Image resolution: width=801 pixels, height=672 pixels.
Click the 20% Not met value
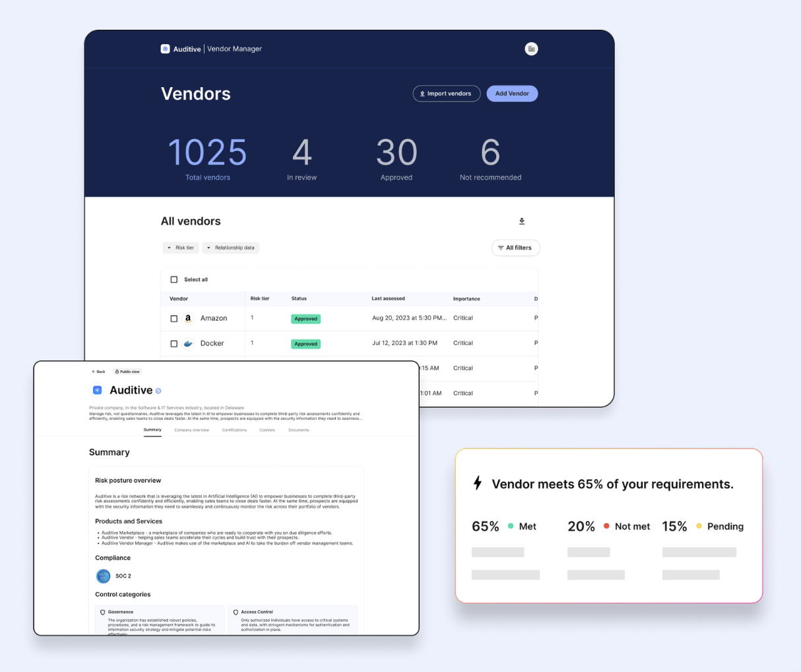tap(581, 526)
